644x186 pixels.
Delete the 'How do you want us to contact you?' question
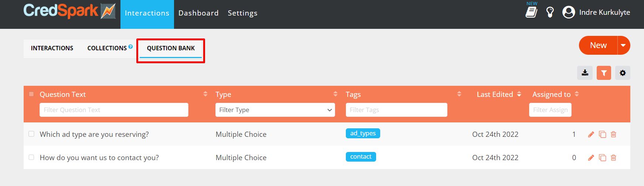613,158
